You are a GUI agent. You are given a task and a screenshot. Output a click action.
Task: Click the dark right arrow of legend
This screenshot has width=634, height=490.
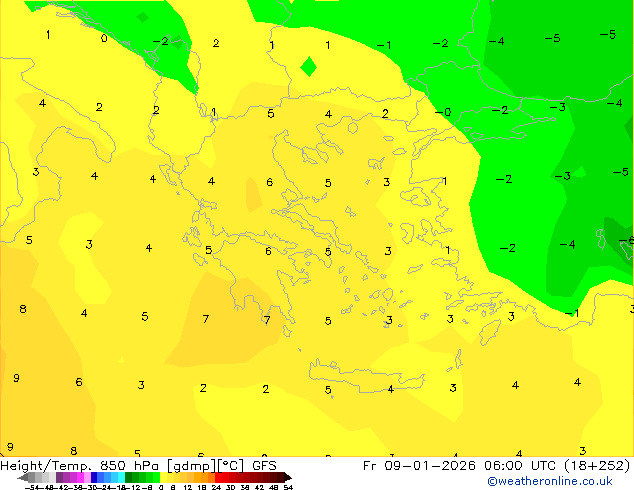pos(287,477)
